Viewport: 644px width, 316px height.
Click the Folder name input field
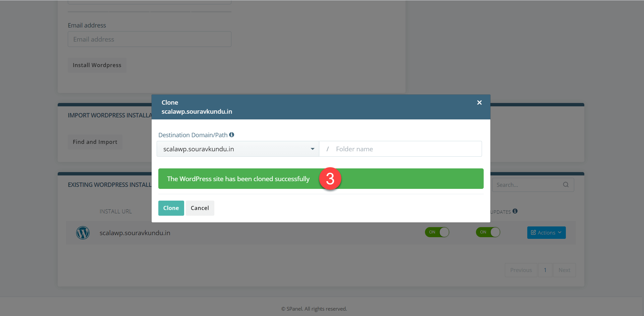(x=400, y=149)
